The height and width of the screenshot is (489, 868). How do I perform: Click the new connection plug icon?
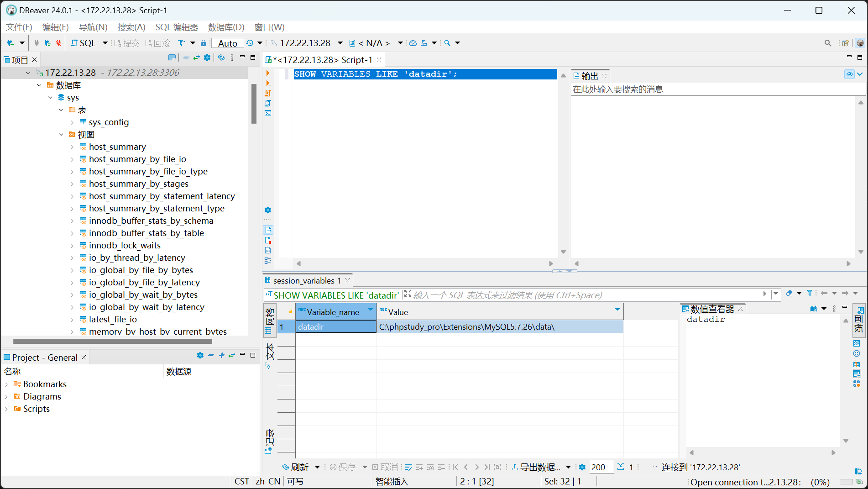10,43
